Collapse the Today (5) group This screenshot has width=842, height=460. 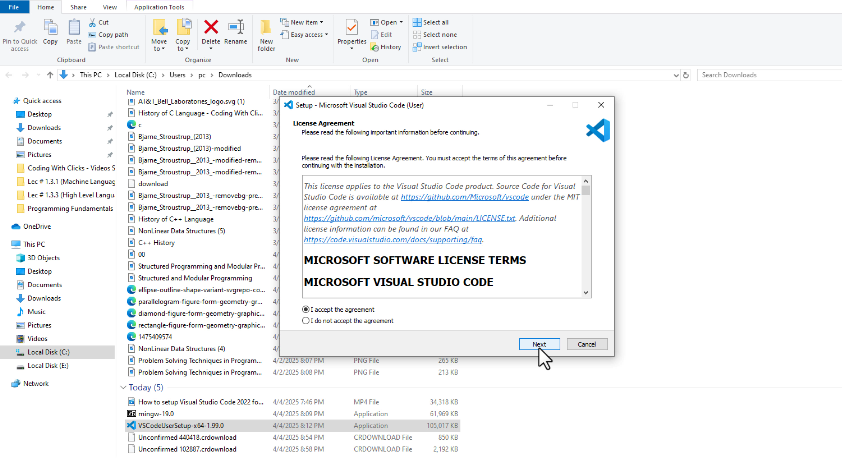pyautogui.click(x=123, y=388)
